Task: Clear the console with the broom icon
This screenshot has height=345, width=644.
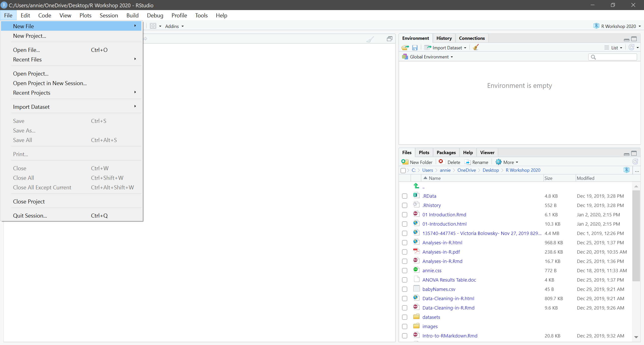Action: pyautogui.click(x=370, y=39)
